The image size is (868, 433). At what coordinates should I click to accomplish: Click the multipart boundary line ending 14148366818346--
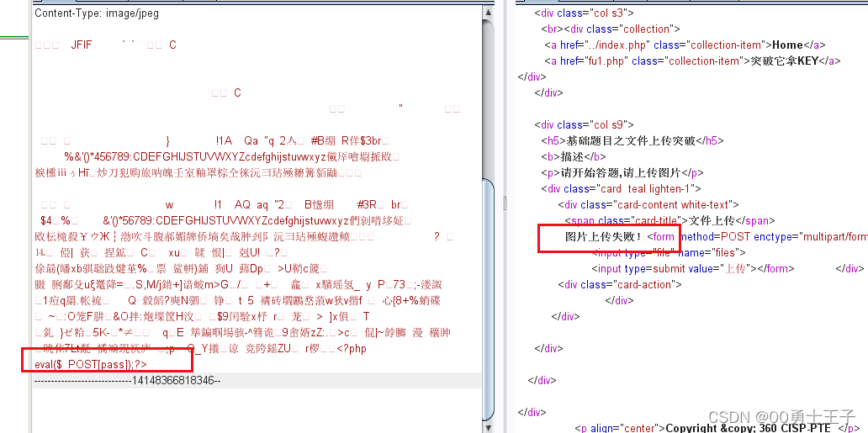coord(128,381)
